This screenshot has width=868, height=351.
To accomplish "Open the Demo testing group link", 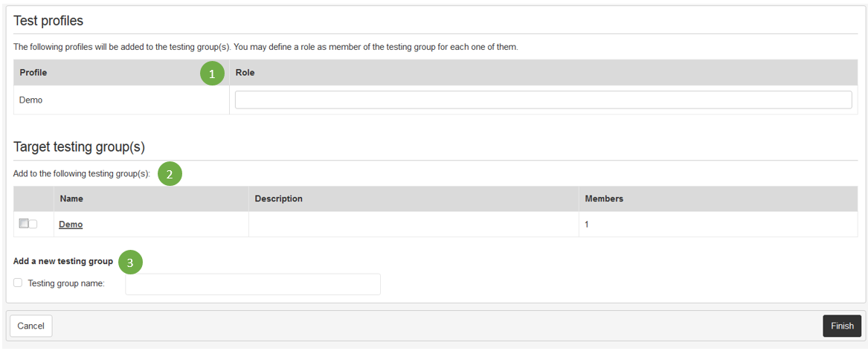I will tap(71, 224).
